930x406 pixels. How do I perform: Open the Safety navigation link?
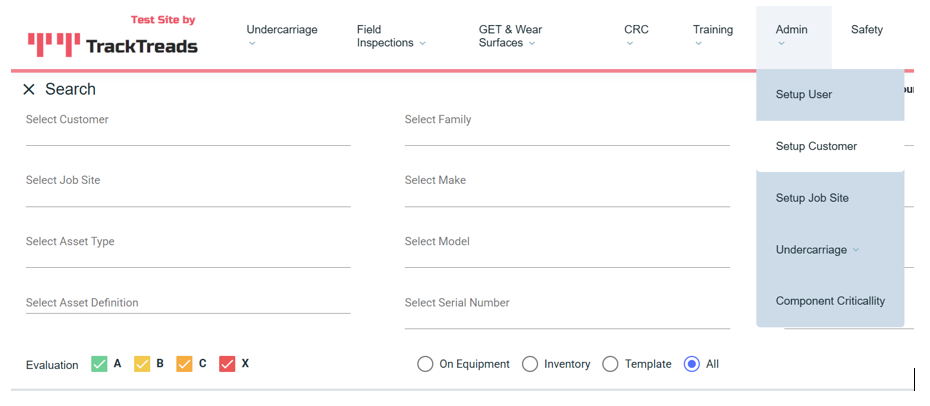pos(866,30)
